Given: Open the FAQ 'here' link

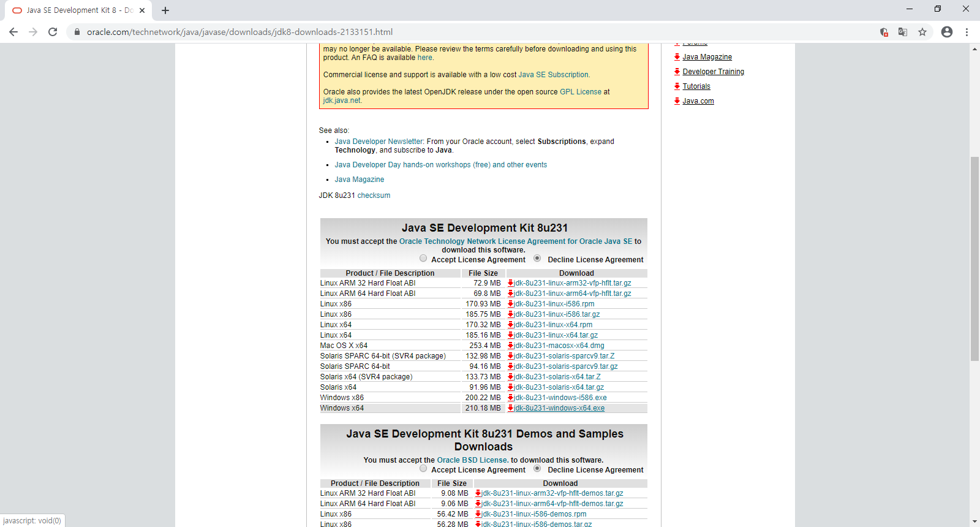Looking at the screenshot, I should point(425,58).
